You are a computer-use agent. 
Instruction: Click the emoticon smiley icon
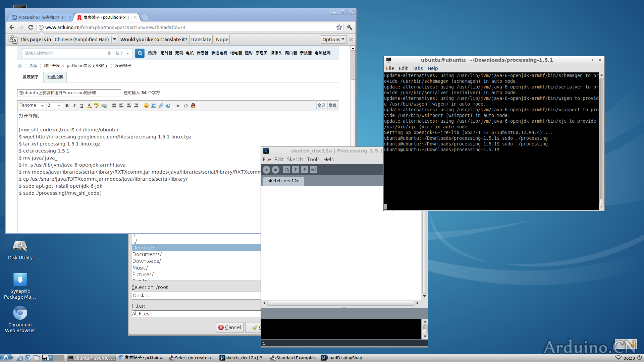point(146,106)
